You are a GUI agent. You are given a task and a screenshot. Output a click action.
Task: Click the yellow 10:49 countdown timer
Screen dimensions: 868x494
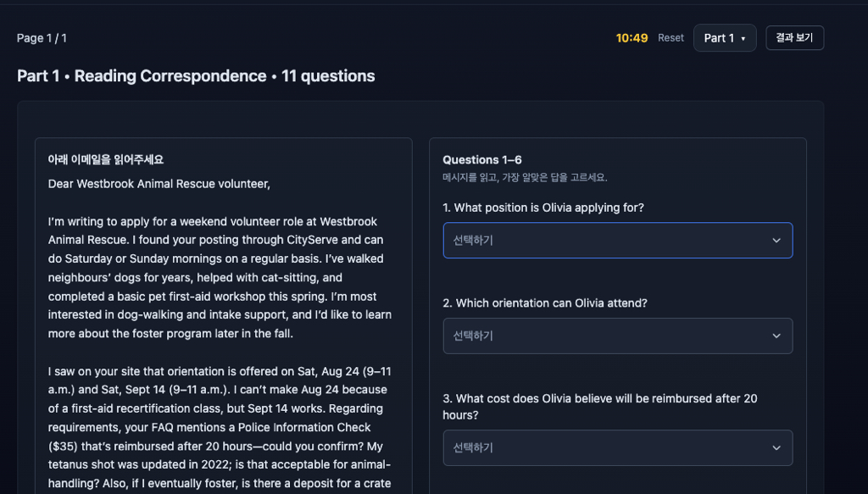(x=632, y=38)
